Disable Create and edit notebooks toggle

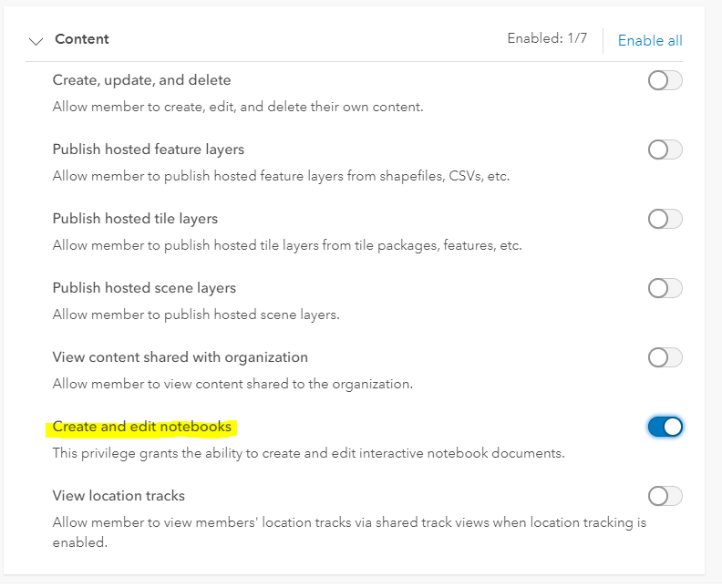pos(665,427)
